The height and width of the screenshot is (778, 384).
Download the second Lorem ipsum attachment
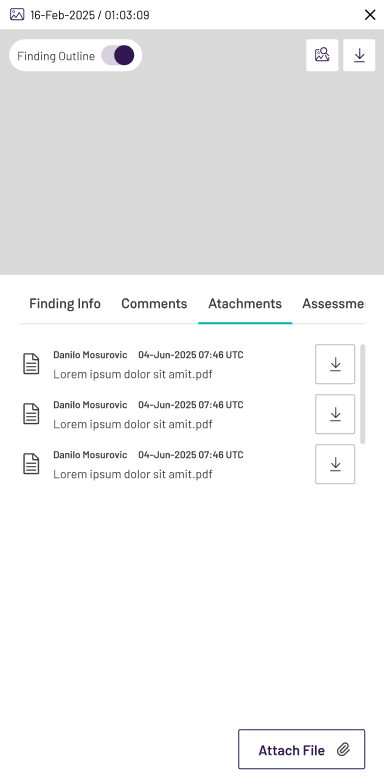tap(335, 414)
